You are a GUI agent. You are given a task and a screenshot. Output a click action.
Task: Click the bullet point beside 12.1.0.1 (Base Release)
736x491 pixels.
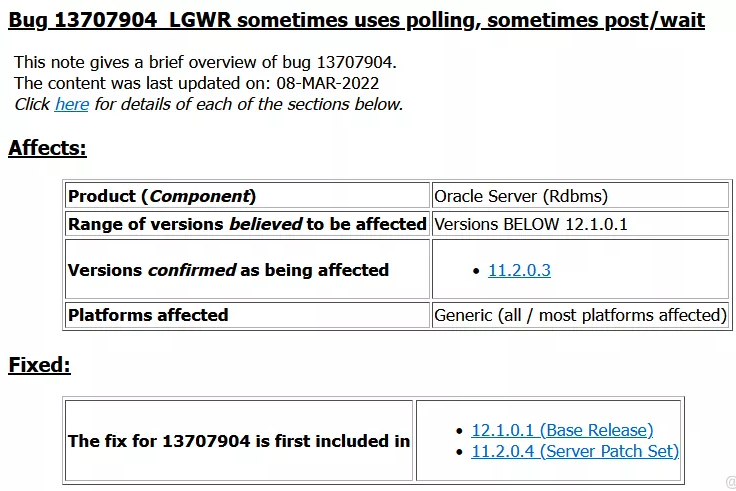[x=460, y=430]
